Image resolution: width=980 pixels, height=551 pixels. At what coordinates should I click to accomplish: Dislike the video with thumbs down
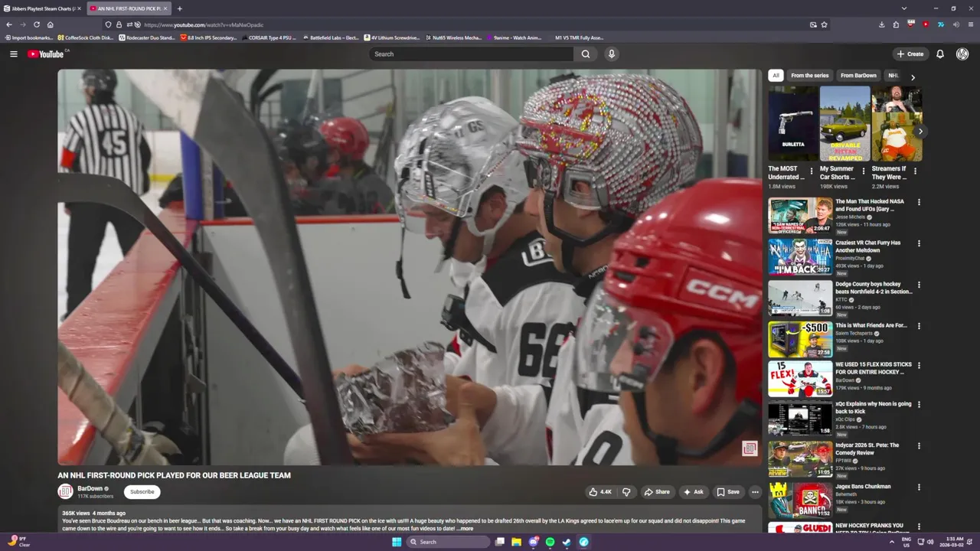[x=626, y=492]
